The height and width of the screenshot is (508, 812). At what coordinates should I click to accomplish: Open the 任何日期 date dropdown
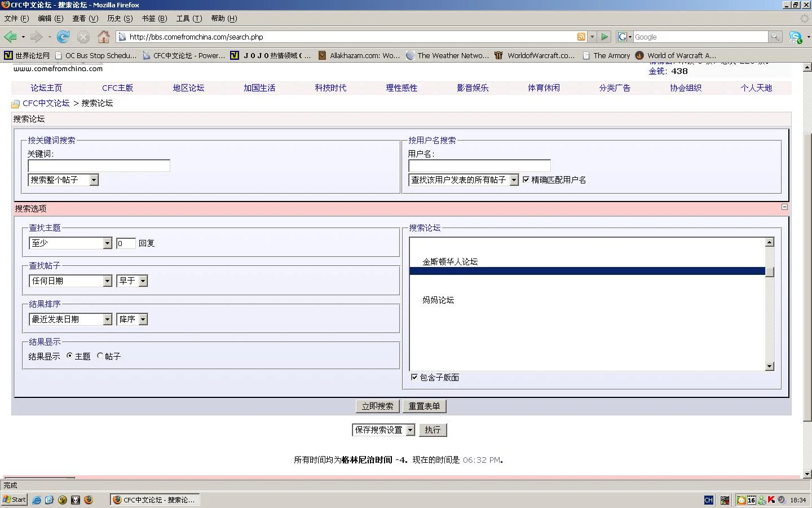107,281
